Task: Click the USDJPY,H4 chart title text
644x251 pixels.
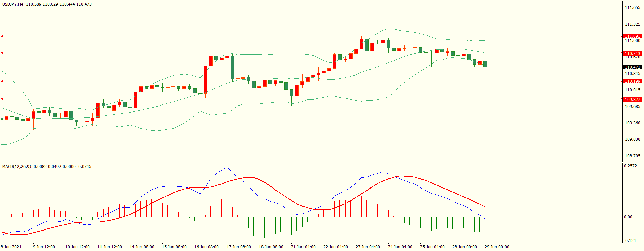Action: tap(13, 4)
